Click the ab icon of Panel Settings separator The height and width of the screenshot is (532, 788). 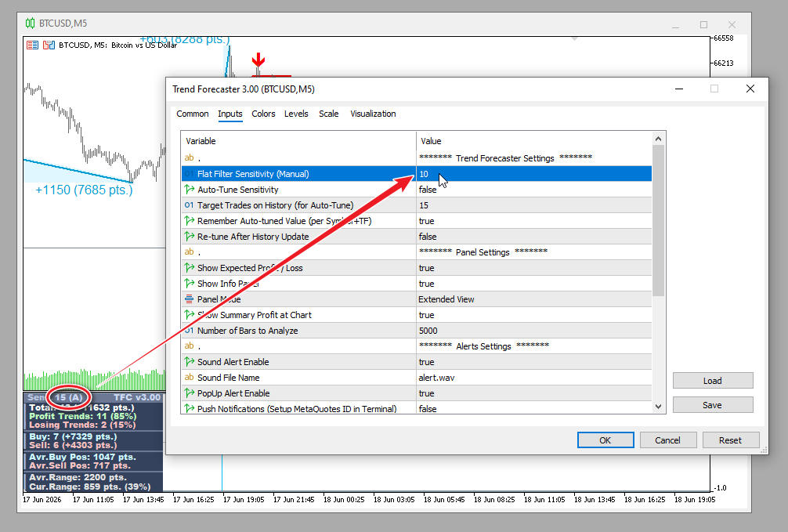(189, 252)
